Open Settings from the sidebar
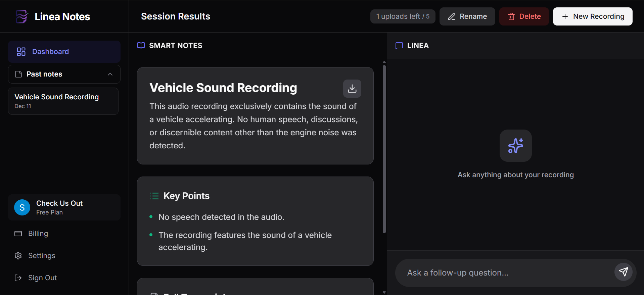The height and width of the screenshot is (295, 644). coord(41,256)
